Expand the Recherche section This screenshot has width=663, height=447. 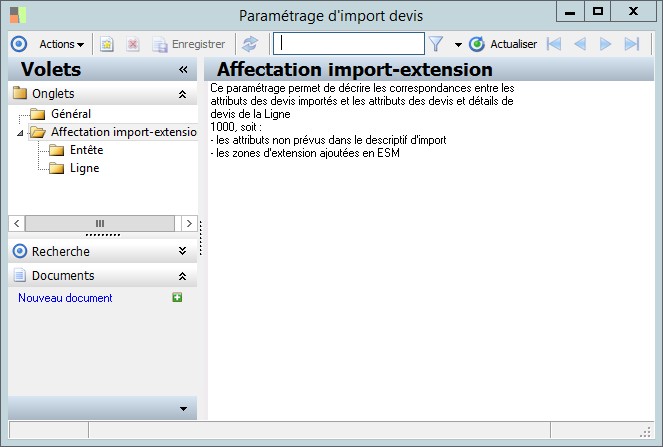182,251
